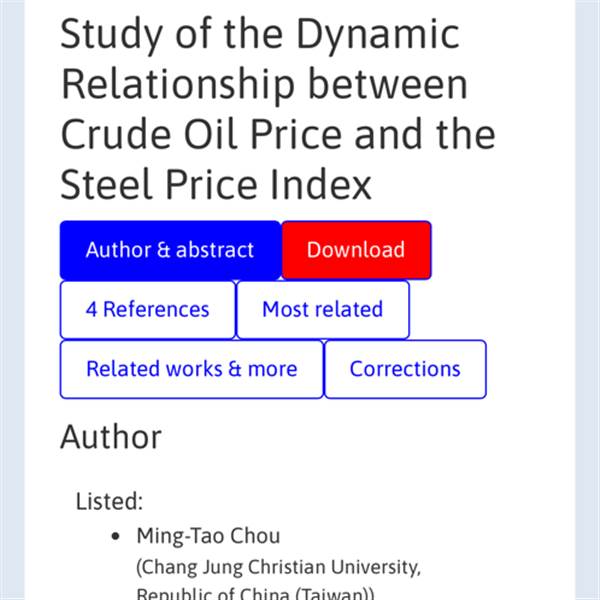Click the bullet point before Ming-Tao Chou
Screen dimensions: 600x600
click(x=118, y=537)
